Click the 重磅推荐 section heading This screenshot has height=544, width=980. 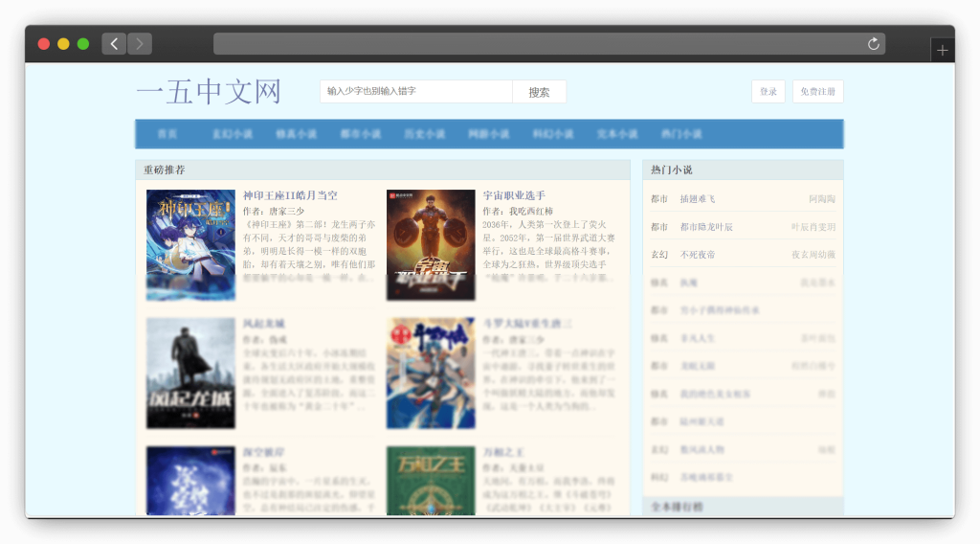165,170
